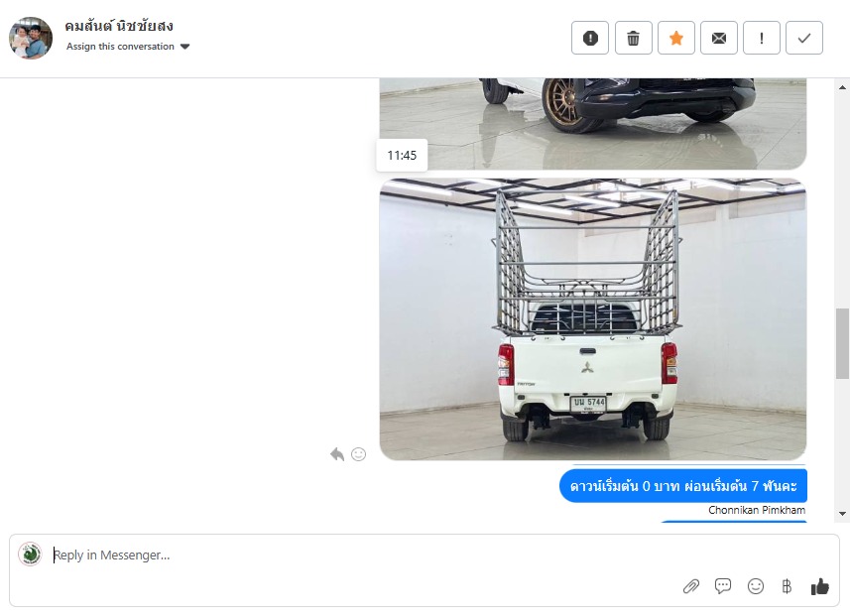Delete conversation using the trash icon
The width and height of the screenshot is (850, 616).
[x=633, y=38]
